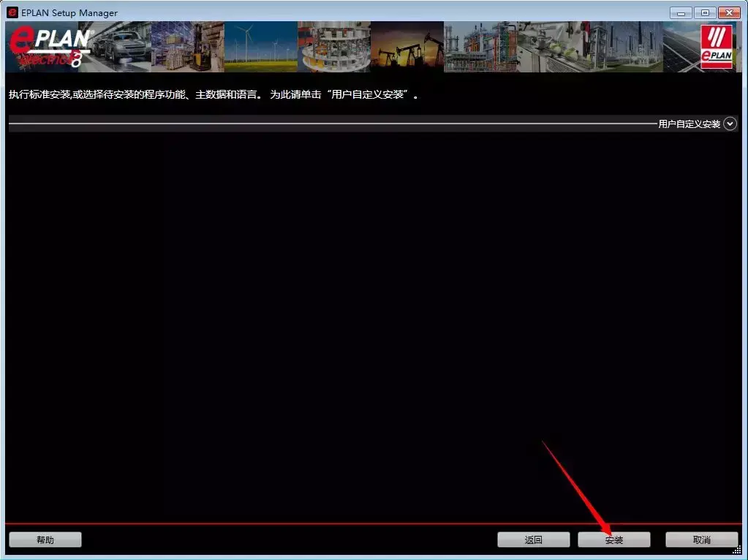Click the car assembly line banner image
This screenshot has height=560, width=748.
pos(117,45)
